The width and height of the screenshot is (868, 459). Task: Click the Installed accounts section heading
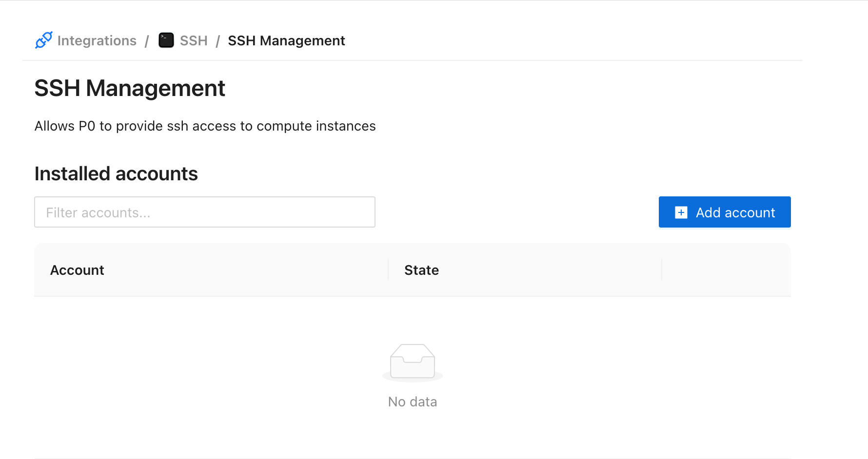click(x=116, y=174)
